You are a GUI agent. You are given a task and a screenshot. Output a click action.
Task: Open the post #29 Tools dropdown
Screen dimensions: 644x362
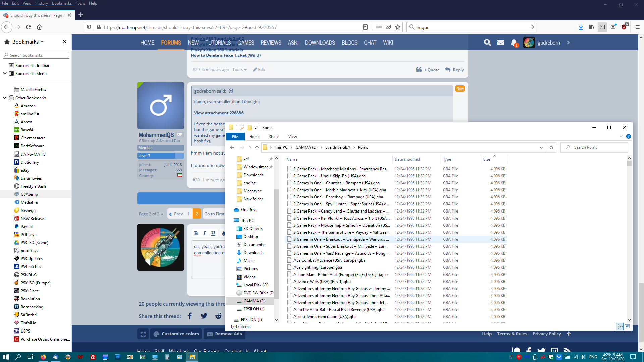239,70
